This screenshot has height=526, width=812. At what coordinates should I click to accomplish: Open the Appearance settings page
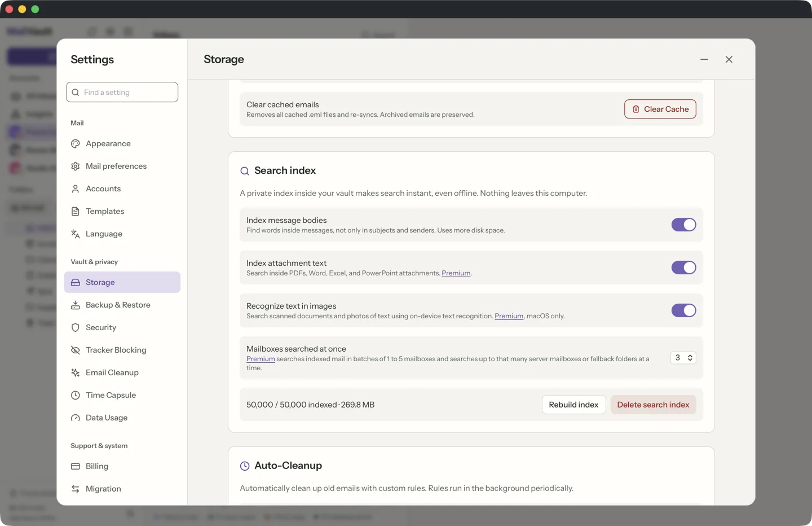point(122,144)
